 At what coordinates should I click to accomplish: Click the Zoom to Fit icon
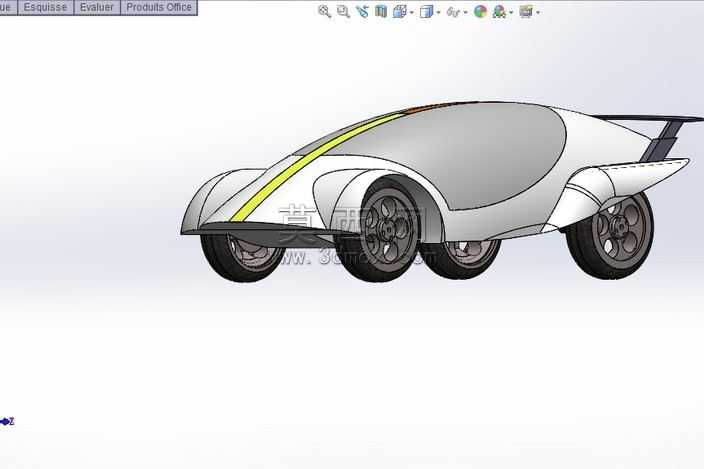tap(324, 12)
